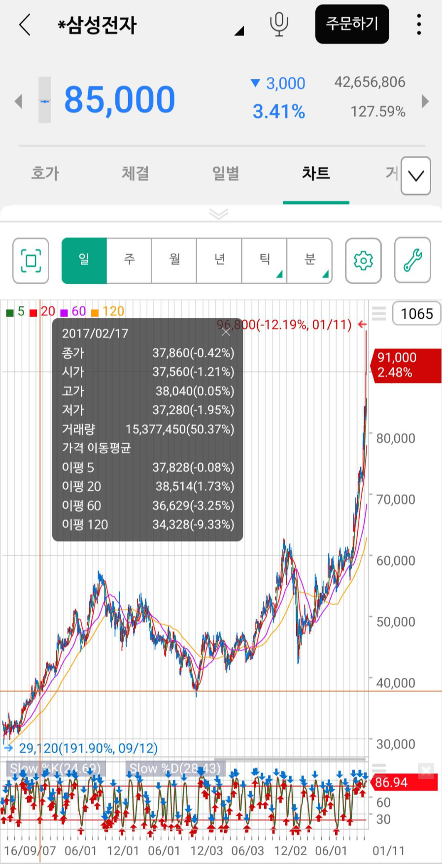Viewport: 442px width, 868px height.
Task: Tap the 5-day moving average legend
Action: [x=15, y=311]
